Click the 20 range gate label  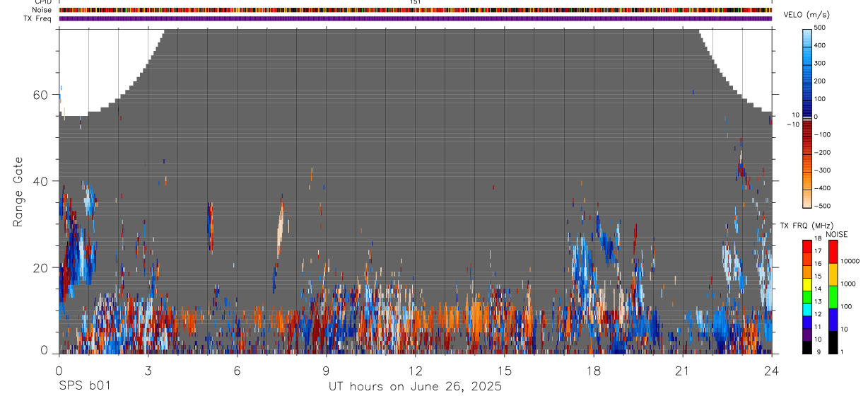(x=42, y=267)
